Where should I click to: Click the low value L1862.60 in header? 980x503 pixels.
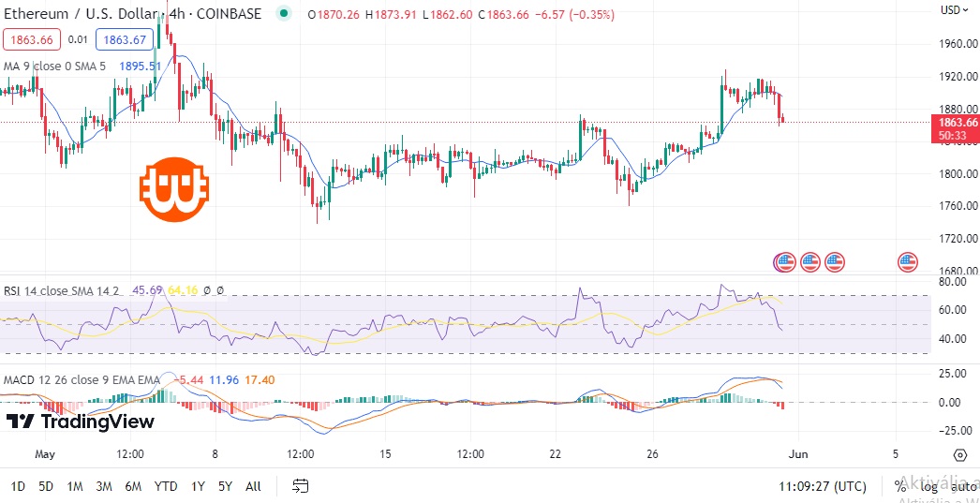pos(447,14)
